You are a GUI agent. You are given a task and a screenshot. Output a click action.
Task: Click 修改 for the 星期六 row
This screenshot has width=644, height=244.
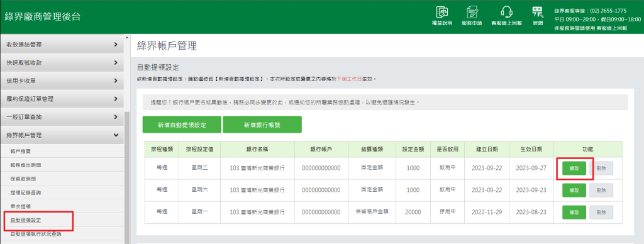pos(574,190)
